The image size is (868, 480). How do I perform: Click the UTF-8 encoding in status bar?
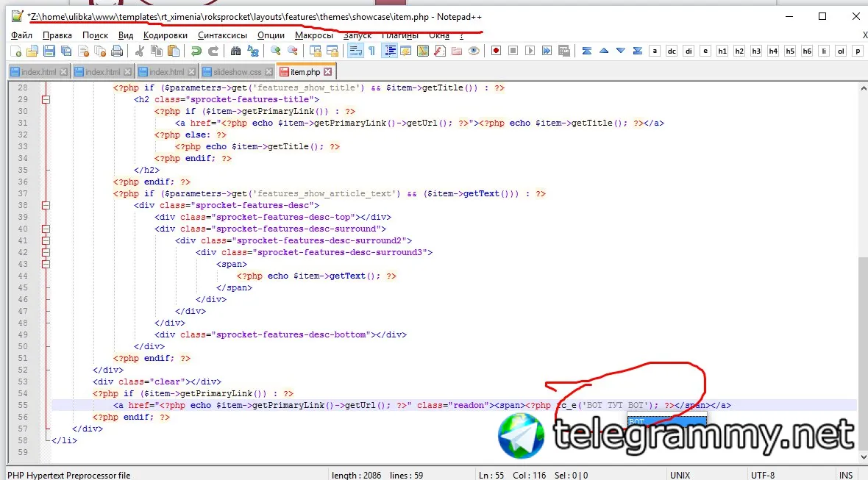[x=762, y=475]
